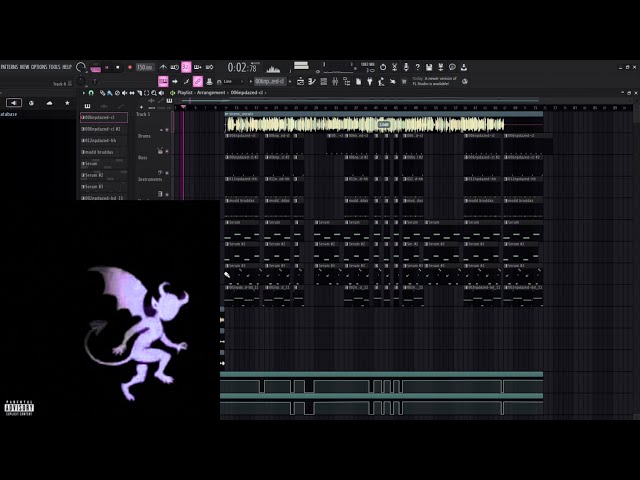
Task: Open the channel rack view icon
Action: (324, 82)
